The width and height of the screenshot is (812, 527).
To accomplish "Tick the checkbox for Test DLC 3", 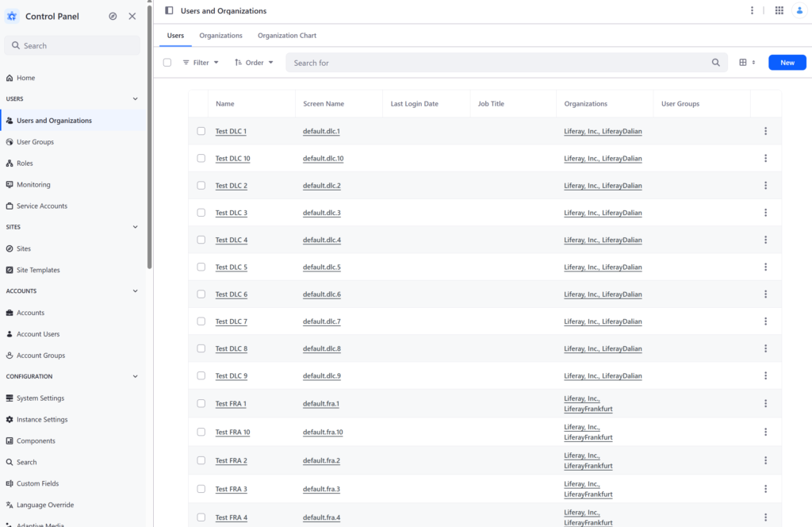I will pyautogui.click(x=201, y=213).
